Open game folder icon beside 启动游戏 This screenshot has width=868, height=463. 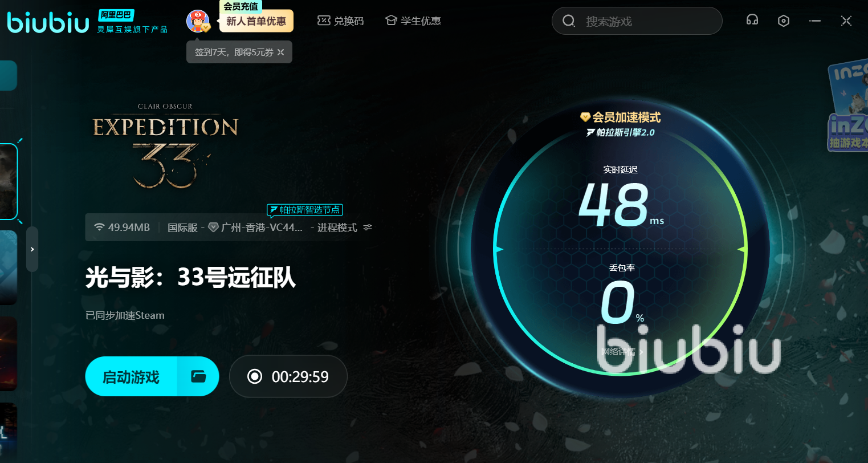198,376
